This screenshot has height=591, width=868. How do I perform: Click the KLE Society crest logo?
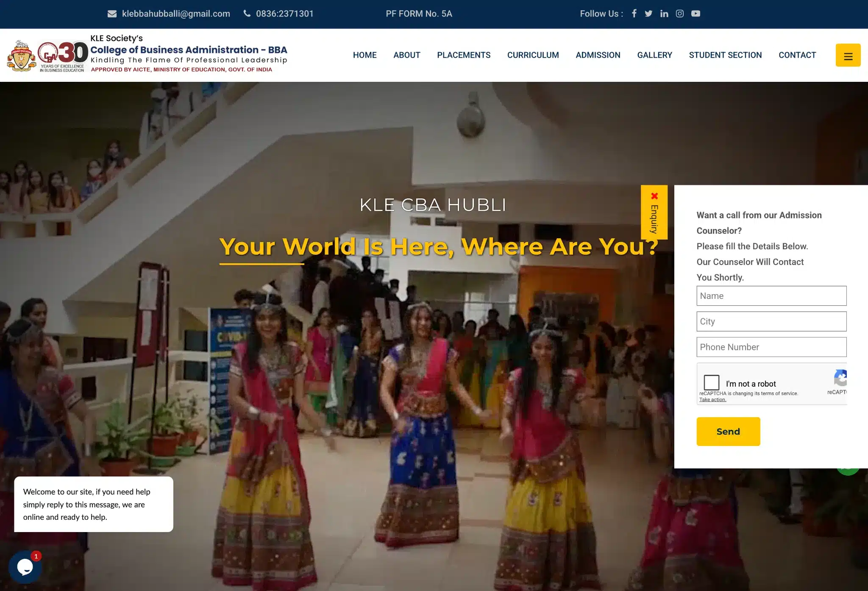pyautogui.click(x=21, y=56)
